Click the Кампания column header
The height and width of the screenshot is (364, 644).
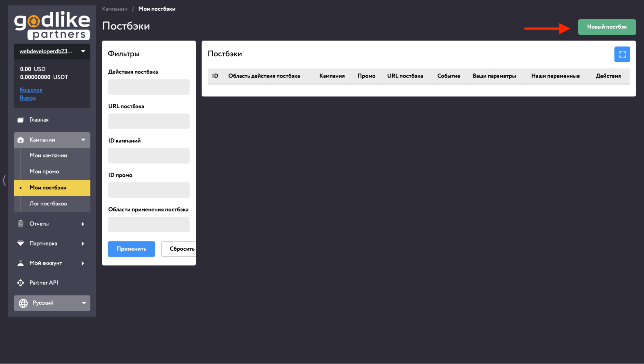coord(332,76)
